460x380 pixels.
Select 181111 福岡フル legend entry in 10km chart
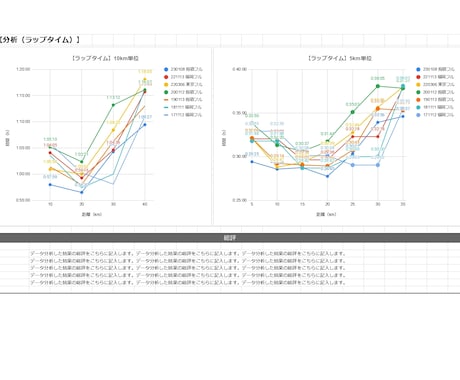[183, 107]
